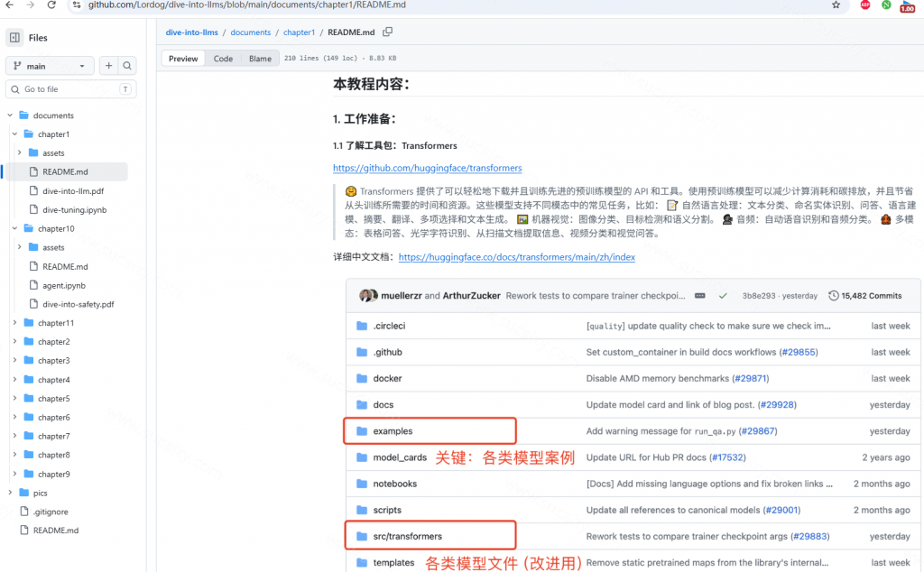The image size is (924, 572).
Task: Click the green checkmark status icon
Action: click(723, 296)
